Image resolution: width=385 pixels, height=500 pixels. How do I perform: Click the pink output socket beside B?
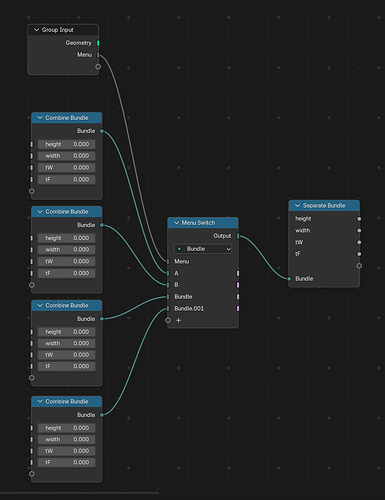click(238, 285)
